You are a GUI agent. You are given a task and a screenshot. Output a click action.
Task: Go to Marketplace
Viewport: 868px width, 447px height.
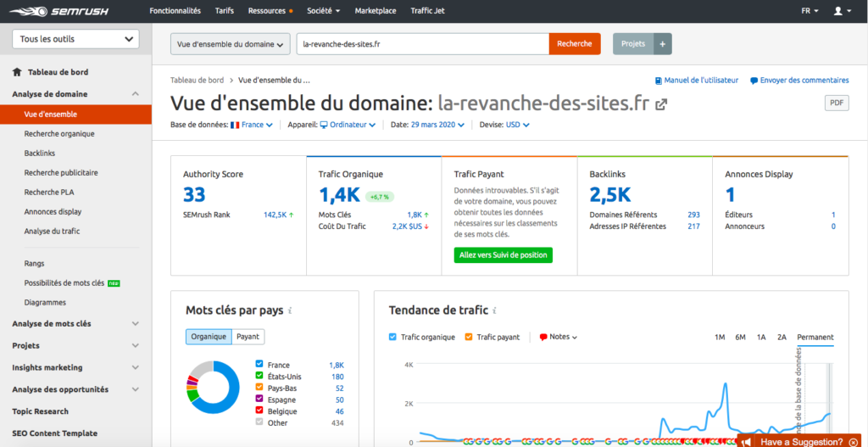(376, 10)
